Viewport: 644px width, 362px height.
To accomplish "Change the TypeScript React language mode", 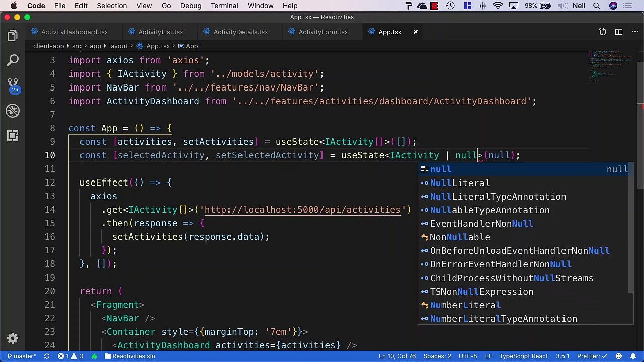I will point(523,356).
